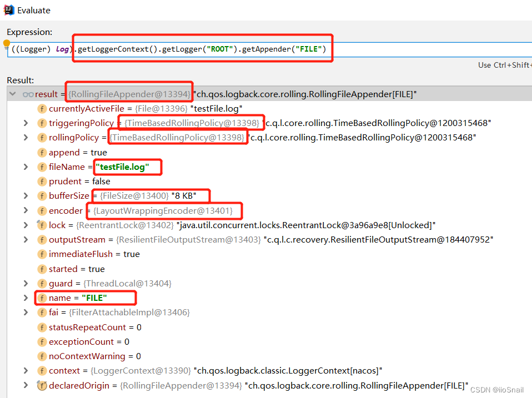Select the bufferSize row in the tree
Screen dimensions: 532x398
(x=69, y=195)
